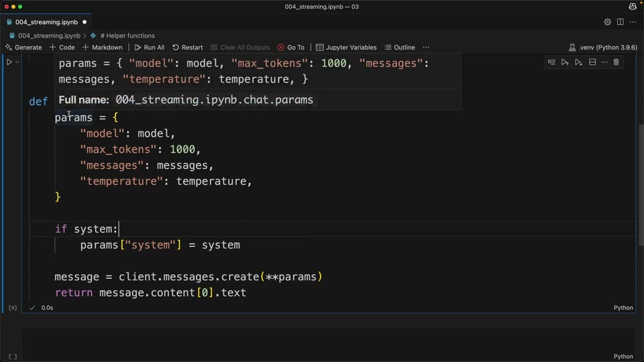Restart the notebook kernel
Screen dimensions: 644x362
[188, 48]
